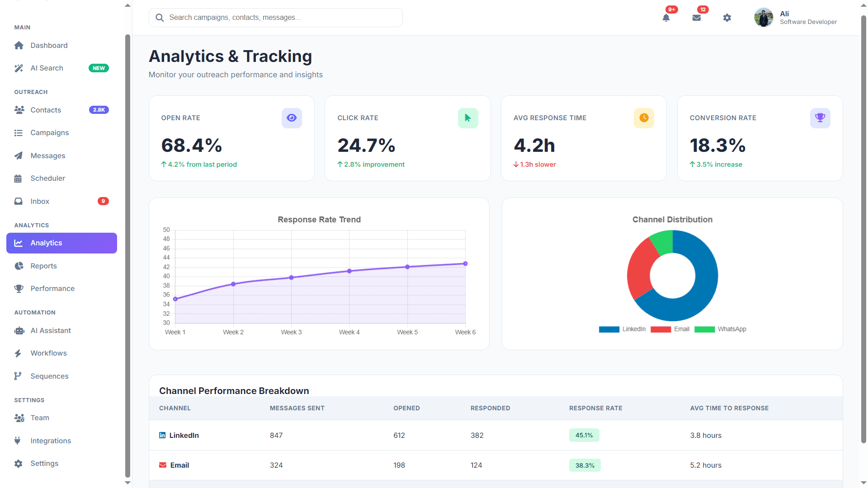Open Ali's profile in the top right
Screen dimensions: 868x488
tap(795, 17)
